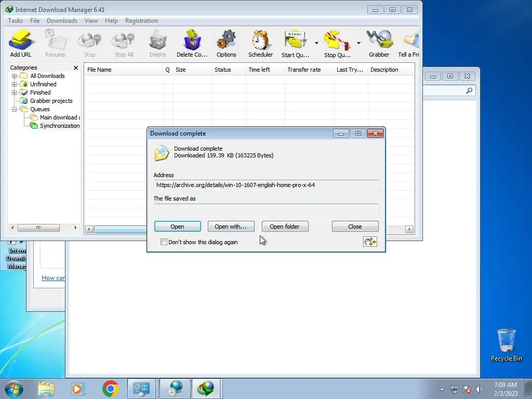Open the View menu
Viewport: 532px width, 399px height.
[91, 21]
